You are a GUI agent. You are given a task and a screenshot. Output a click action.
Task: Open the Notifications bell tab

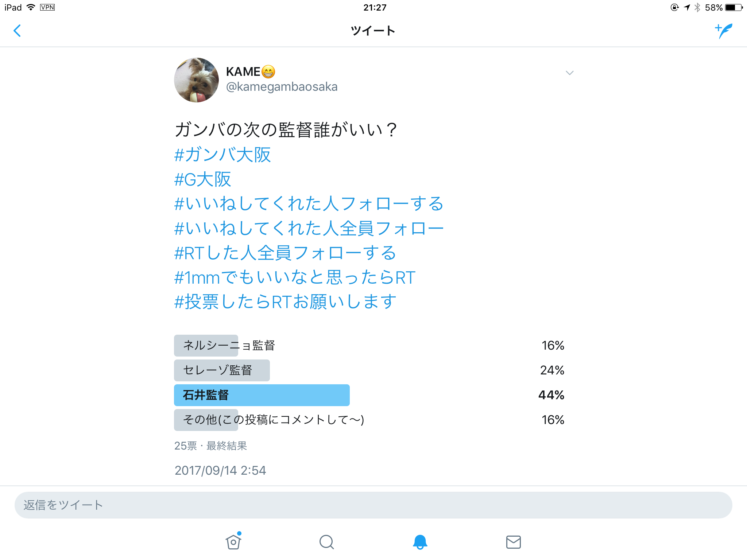[420, 542]
